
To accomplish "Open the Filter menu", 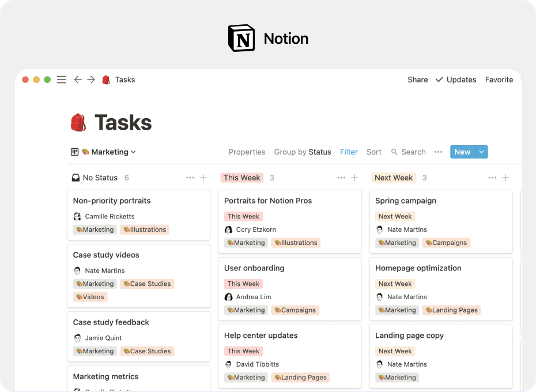I will coord(349,152).
